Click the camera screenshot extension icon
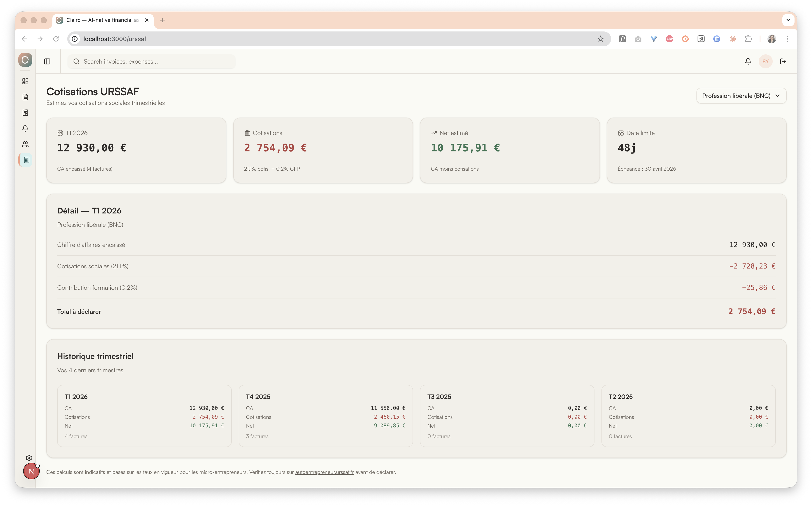The width and height of the screenshot is (812, 506). 638,39
